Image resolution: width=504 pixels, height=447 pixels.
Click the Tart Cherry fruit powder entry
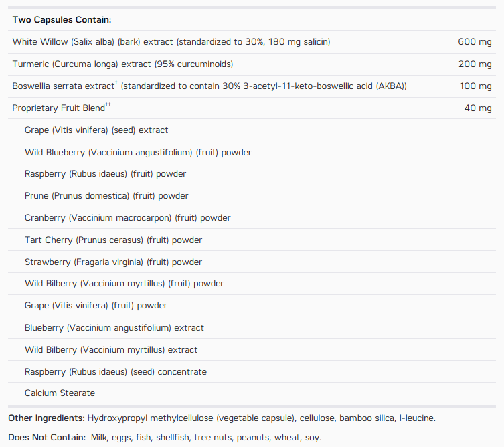click(x=114, y=240)
